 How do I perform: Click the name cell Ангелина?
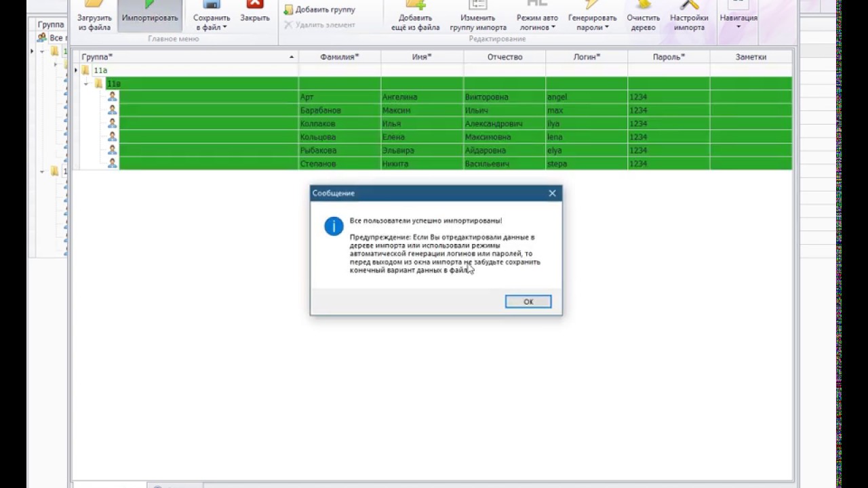[422, 97]
